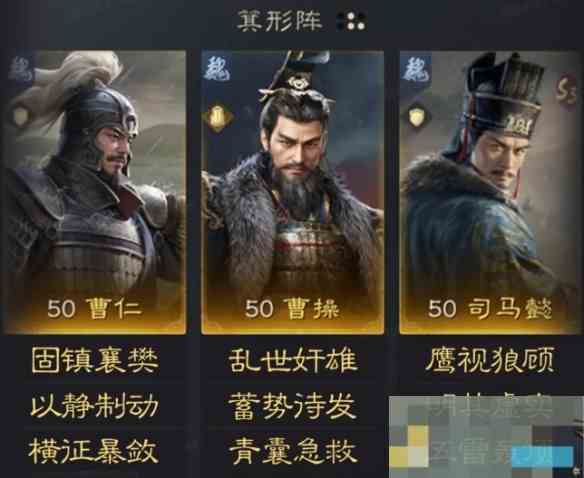The height and width of the screenshot is (478, 584).
Task: Tap the shield troop icon on 曹仁's card
Action: pyautogui.click(x=21, y=116)
